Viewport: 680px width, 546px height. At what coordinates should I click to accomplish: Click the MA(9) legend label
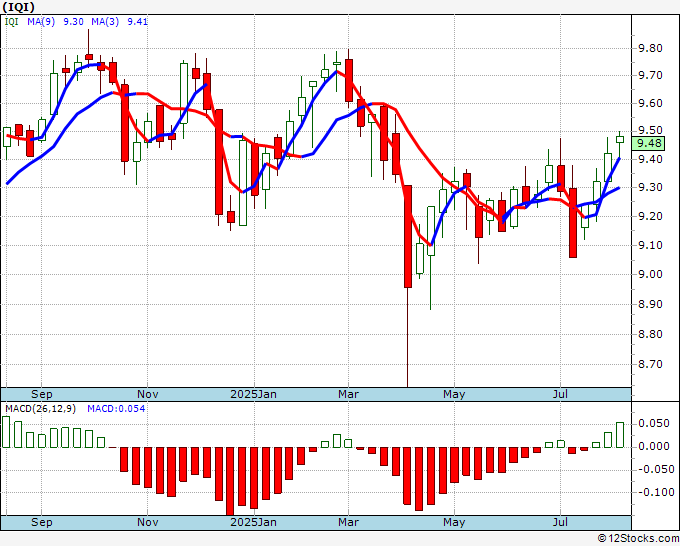[x=41, y=21]
